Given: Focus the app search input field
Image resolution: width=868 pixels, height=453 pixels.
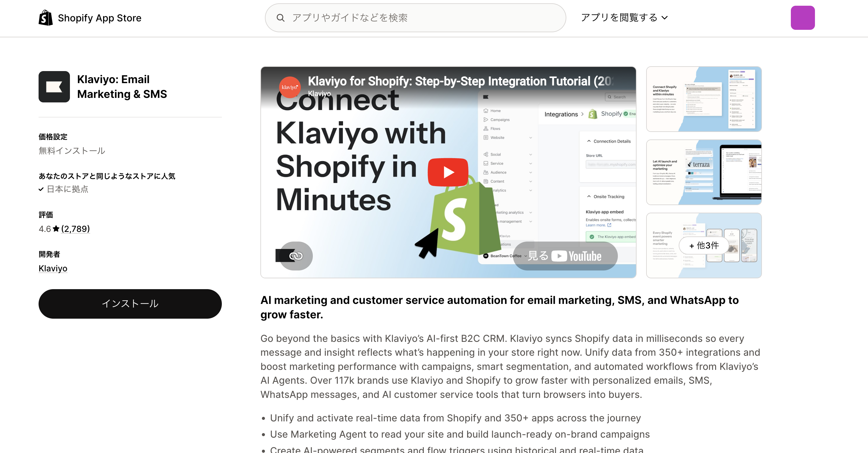Looking at the screenshot, I should [x=415, y=18].
